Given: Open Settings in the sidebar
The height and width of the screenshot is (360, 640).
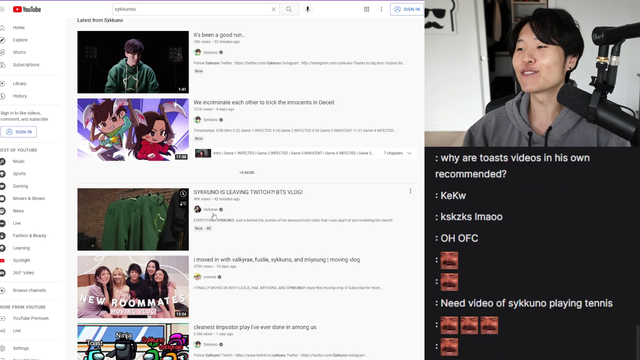Looking at the screenshot, I should point(20,349).
